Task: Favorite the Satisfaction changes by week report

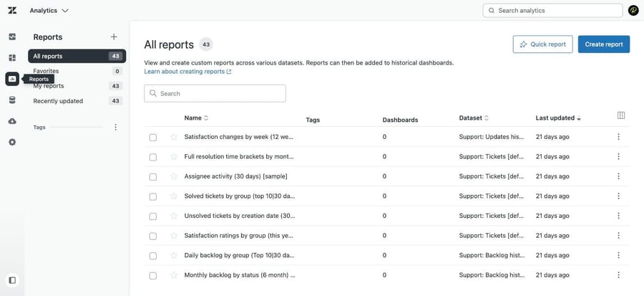Action: 174,136
